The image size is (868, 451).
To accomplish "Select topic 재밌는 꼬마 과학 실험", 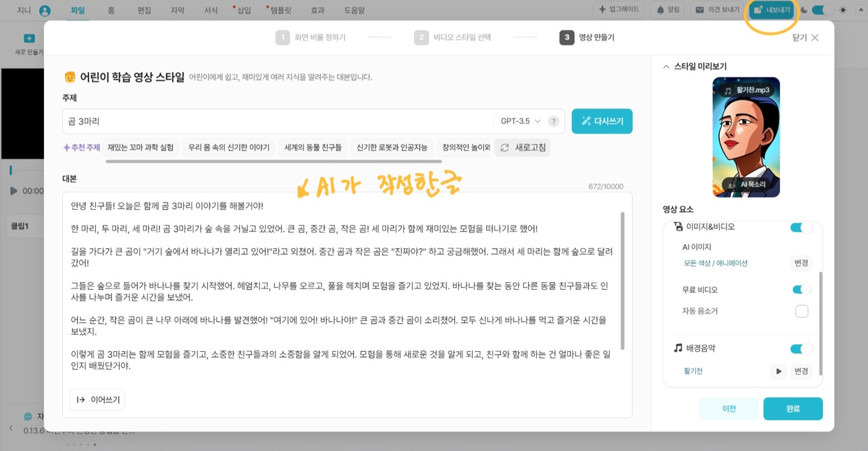I will point(141,147).
